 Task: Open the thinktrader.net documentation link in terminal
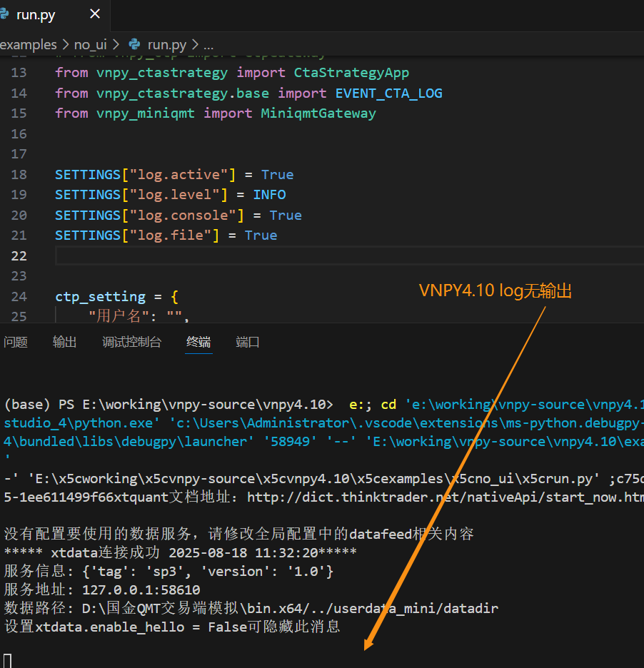tap(446, 497)
